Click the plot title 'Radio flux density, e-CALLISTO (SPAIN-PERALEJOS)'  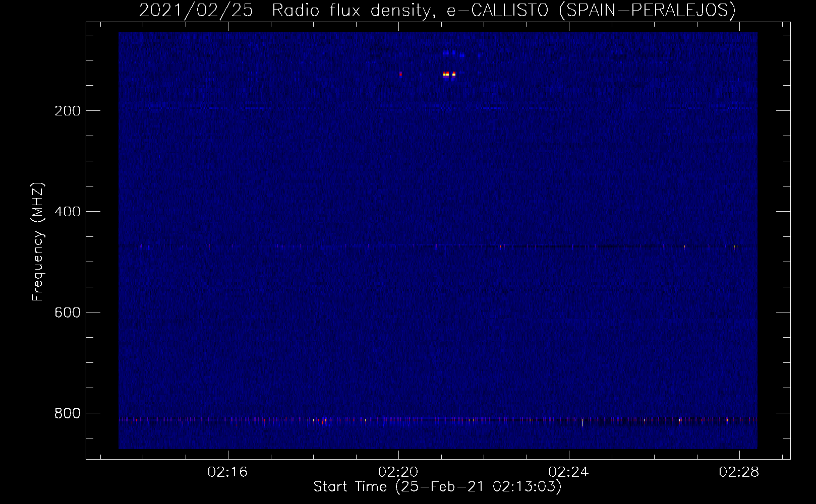pyautogui.click(x=504, y=11)
